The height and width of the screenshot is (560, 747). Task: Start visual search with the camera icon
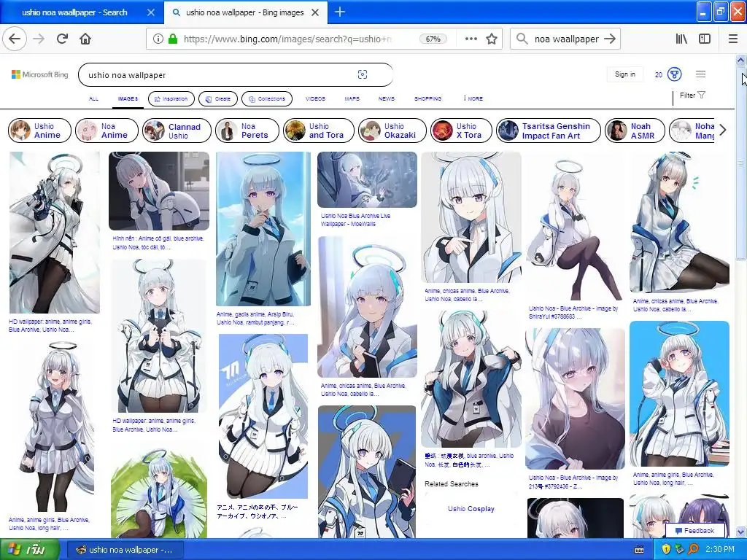point(363,74)
